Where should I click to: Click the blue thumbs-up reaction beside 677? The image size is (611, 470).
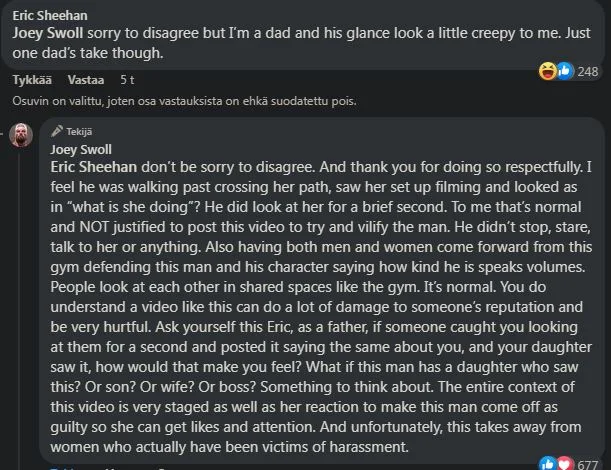point(547,463)
